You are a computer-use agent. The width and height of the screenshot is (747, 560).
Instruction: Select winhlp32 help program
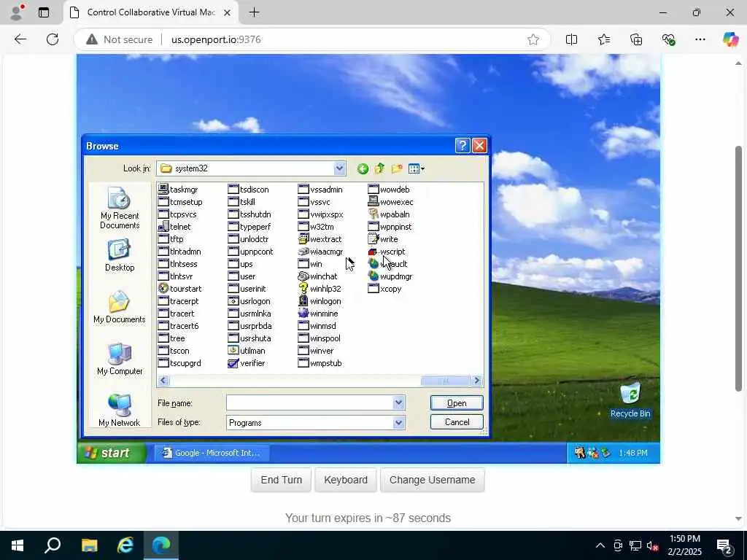pyautogui.click(x=320, y=289)
